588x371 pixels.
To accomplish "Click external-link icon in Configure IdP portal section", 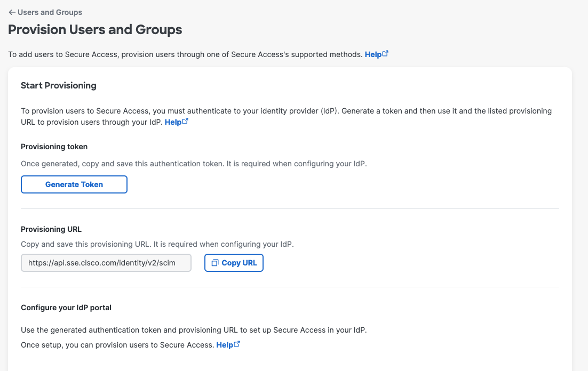I will click(237, 344).
